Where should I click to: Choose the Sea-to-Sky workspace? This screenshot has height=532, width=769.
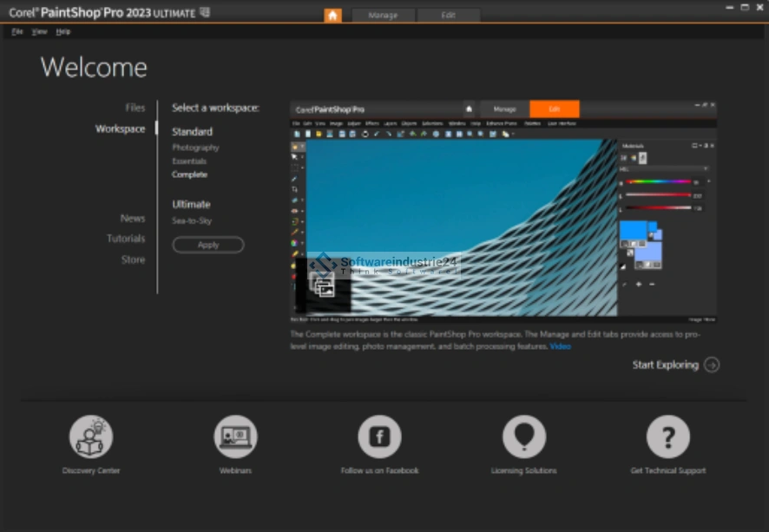coord(192,220)
